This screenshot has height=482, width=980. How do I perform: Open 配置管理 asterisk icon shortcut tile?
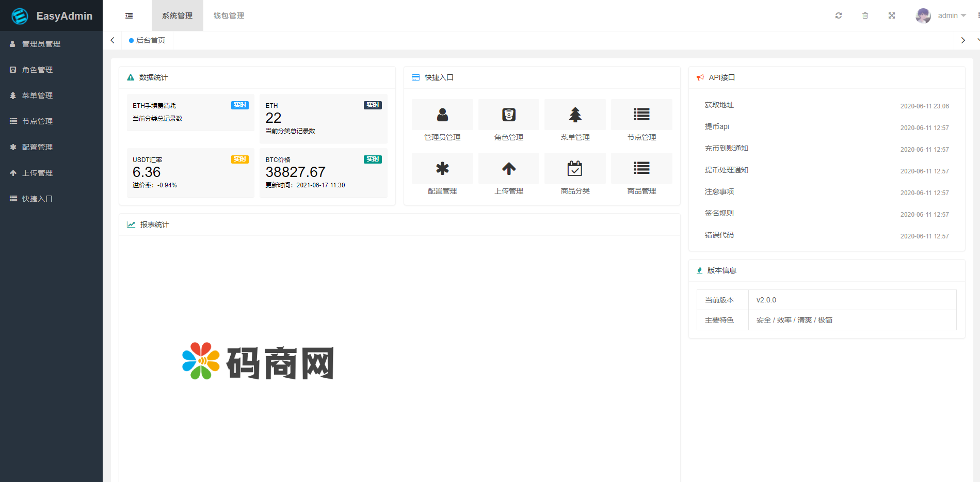coord(442,168)
